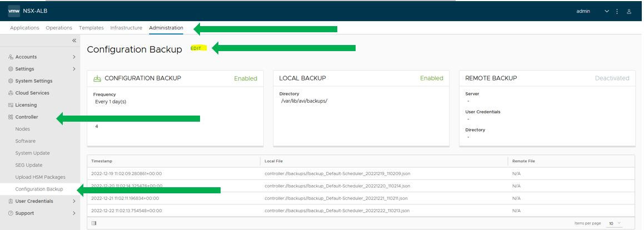Open SEG Update under Controller
The height and width of the screenshot is (230, 644).
(29, 165)
